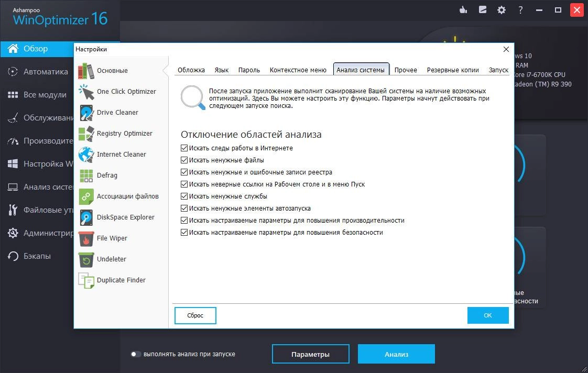Screen dimensions: 588x373
Task: Open the Контекстное меню tab
Action: tap(298, 70)
